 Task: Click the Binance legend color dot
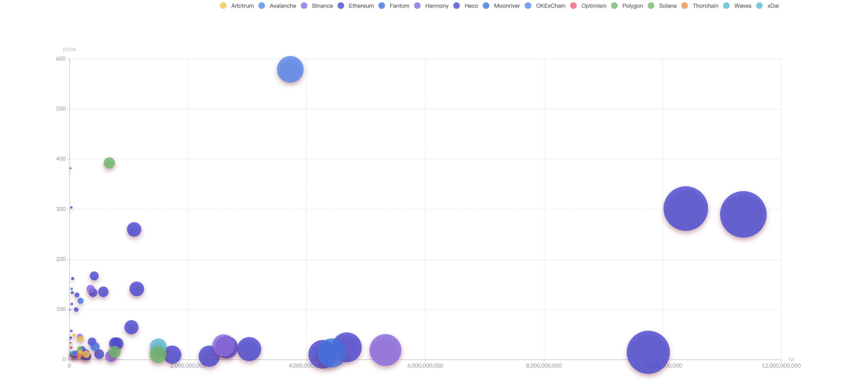click(x=305, y=6)
